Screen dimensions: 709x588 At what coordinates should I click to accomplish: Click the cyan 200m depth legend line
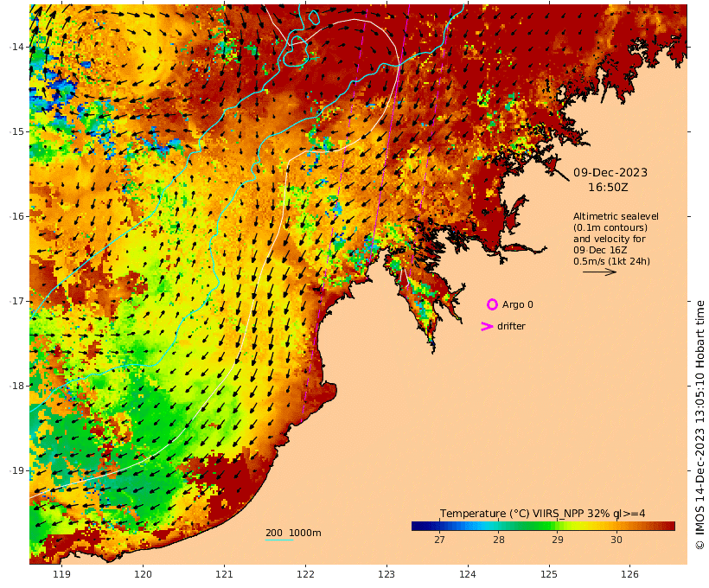(x=279, y=540)
